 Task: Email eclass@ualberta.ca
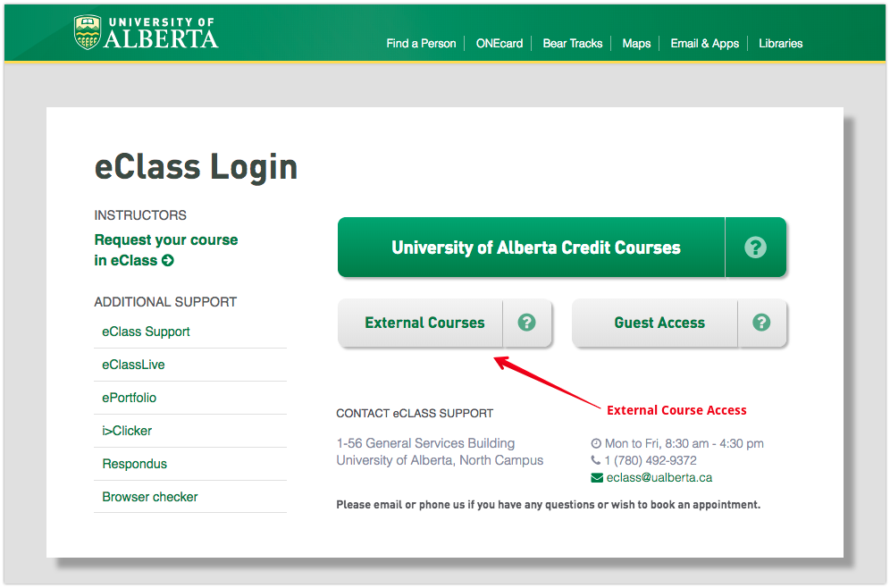pyautogui.click(x=659, y=478)
